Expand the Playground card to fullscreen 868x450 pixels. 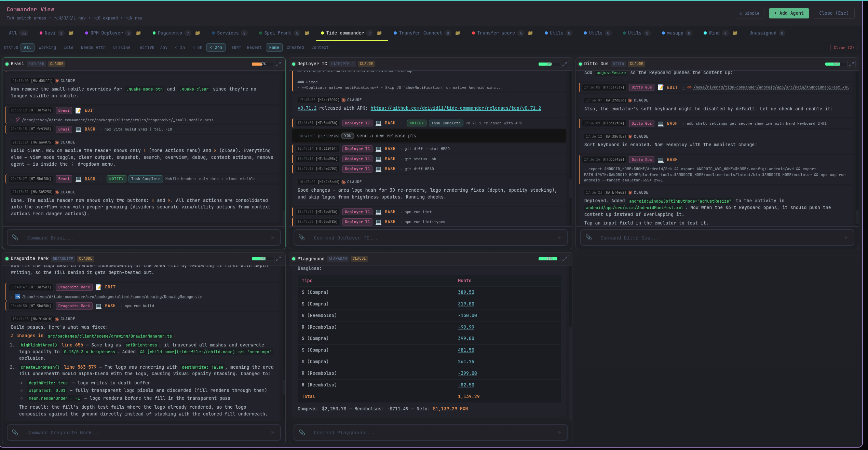click(565, 259)
